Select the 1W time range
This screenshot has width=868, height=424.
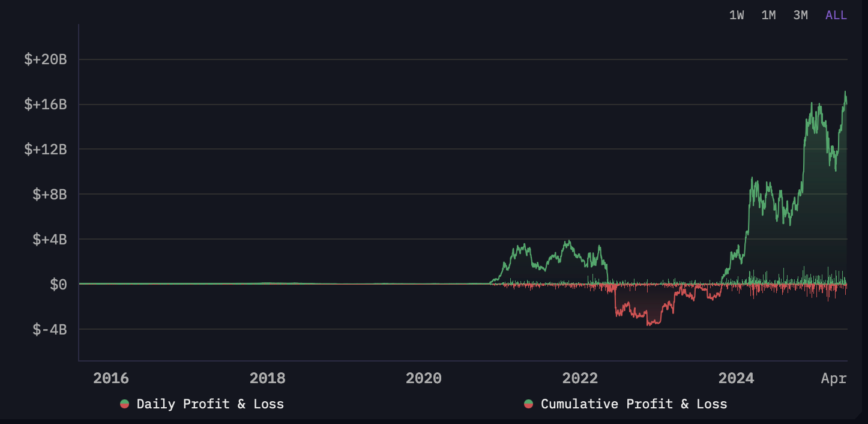click(x=737, y=16)
